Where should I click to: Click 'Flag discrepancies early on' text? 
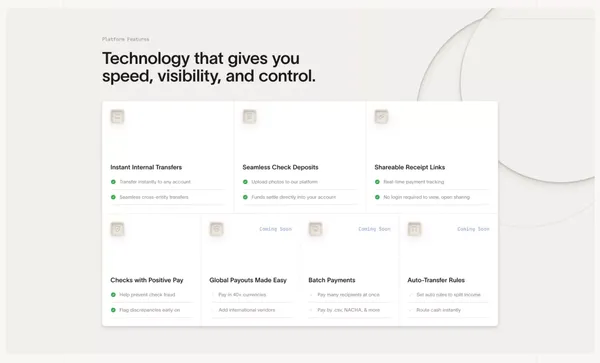point(150,310)
